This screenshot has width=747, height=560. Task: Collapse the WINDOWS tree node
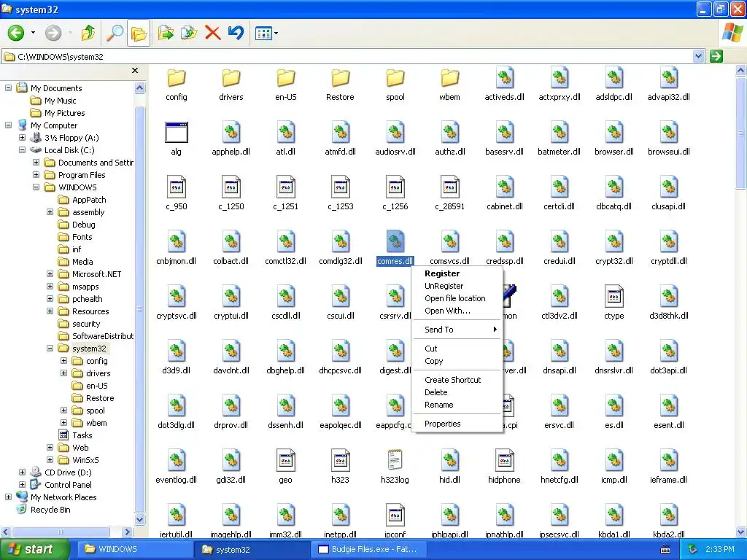coord(36,187)
